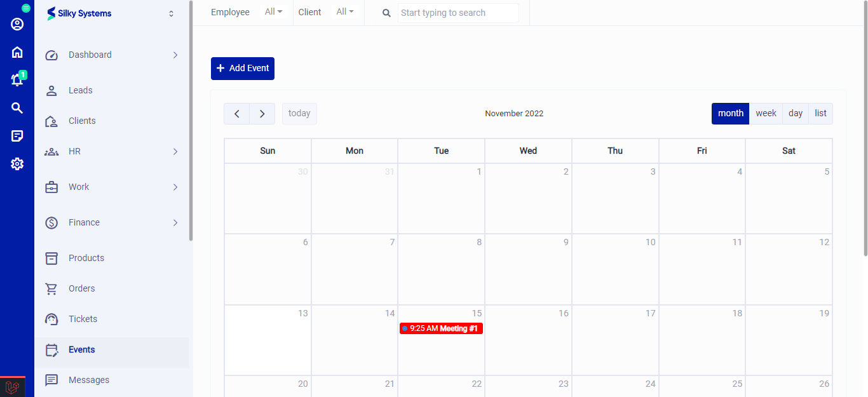The height and width of the screenshot is (397, 868).
Task: Switch calendar to week view
Action: click(x=766, y=114)
